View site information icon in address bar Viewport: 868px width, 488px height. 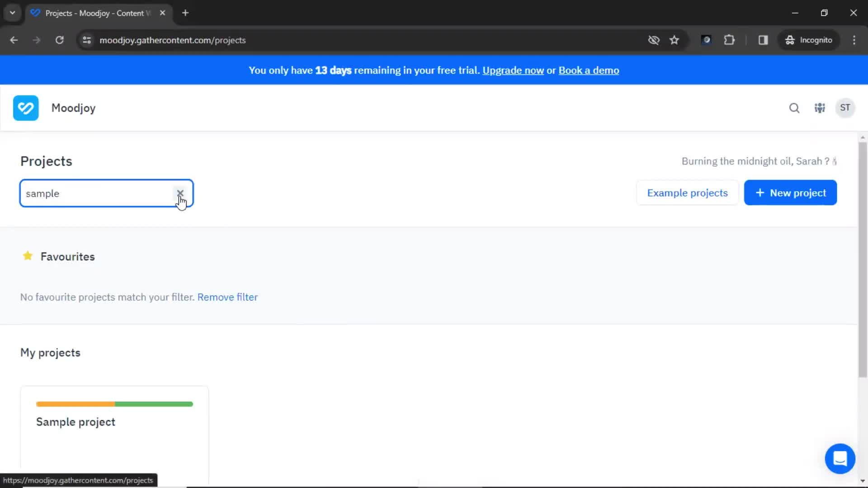87,40
